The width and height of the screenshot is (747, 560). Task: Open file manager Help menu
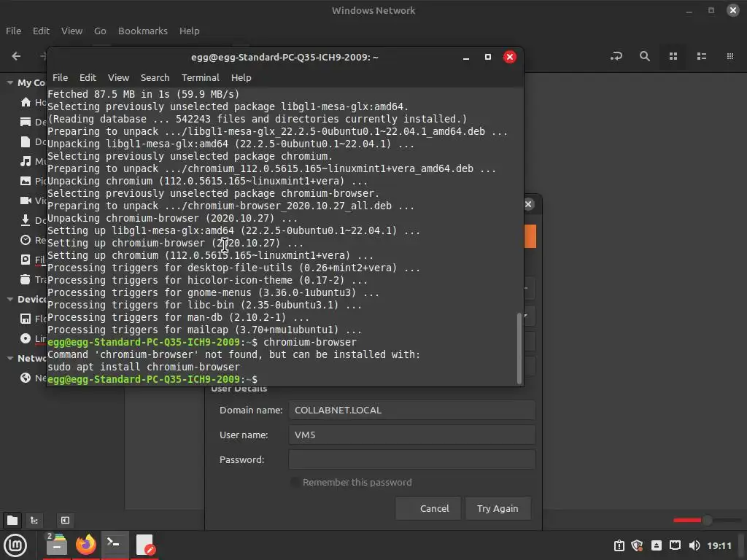[189, 31]
